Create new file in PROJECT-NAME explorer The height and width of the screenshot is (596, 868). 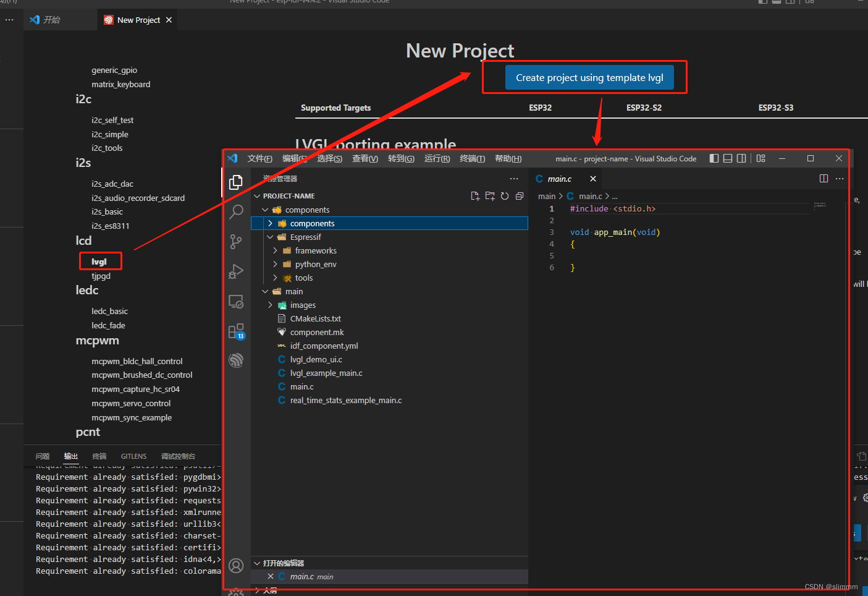point(475,196)
